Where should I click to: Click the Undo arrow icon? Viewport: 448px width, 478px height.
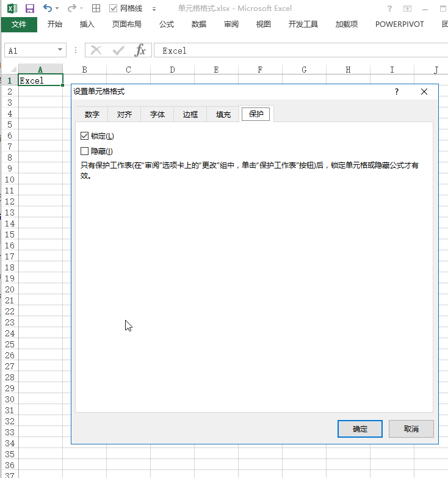(x=48, y=9)
